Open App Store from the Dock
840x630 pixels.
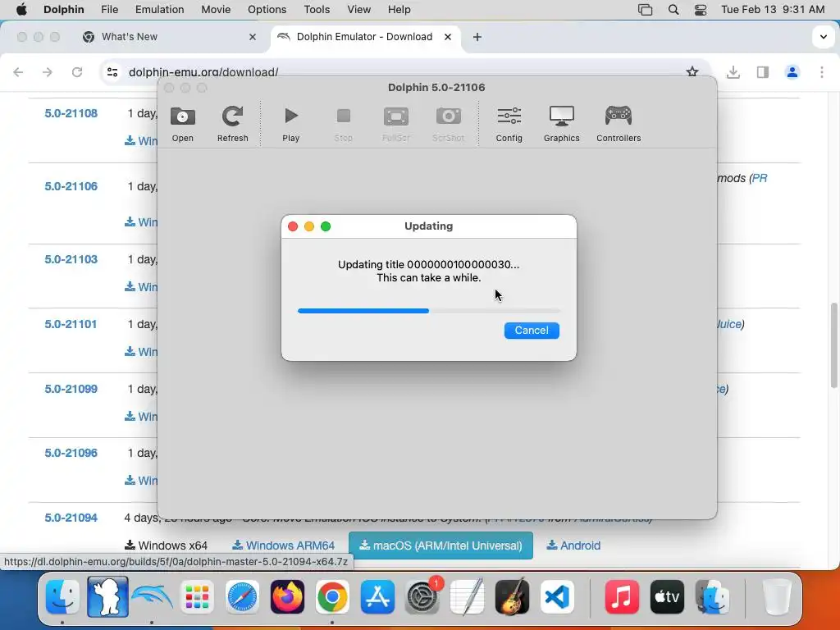377,596
